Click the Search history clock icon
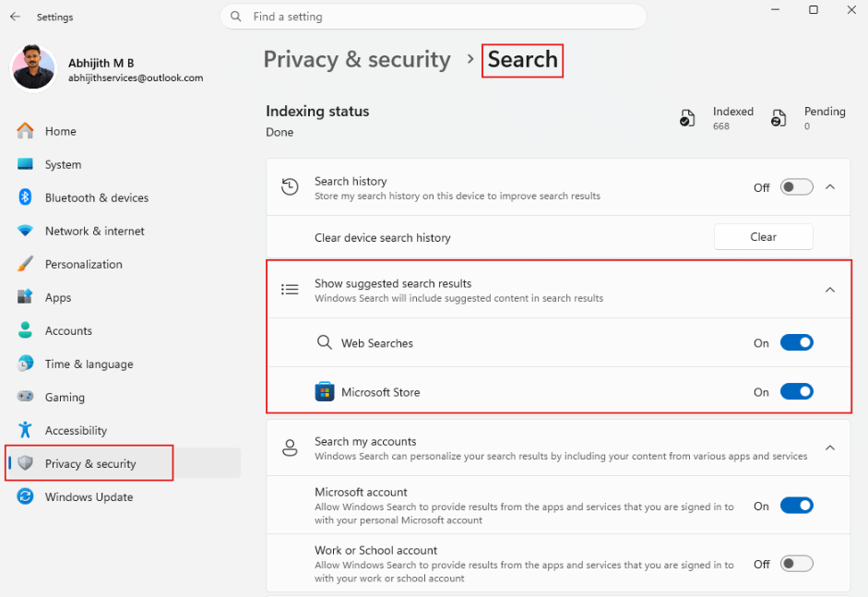This screenshot has width=868, height=597. click(x=290, y=186)
